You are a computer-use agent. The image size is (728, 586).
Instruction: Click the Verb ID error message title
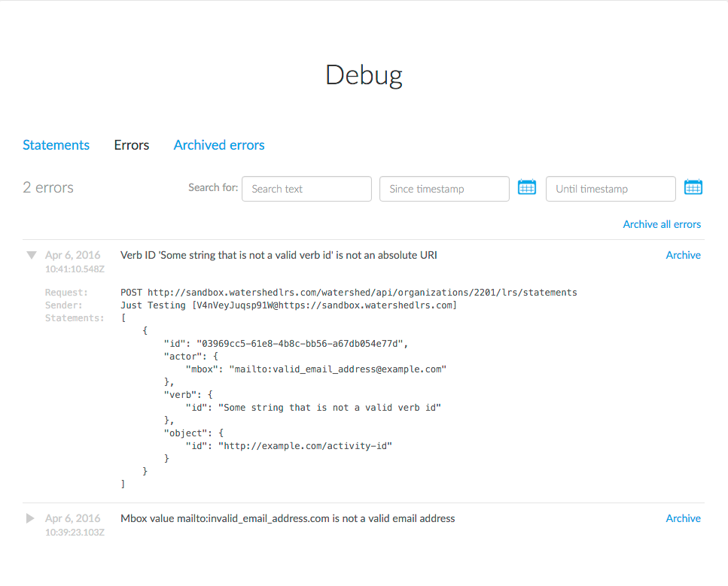click(x=279, y=255)
